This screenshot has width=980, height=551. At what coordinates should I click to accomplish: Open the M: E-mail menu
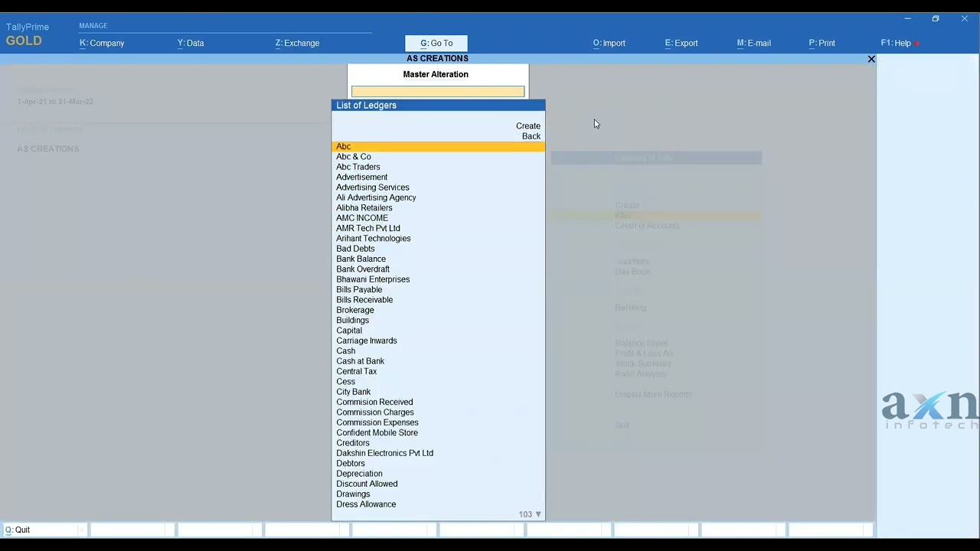753,43
